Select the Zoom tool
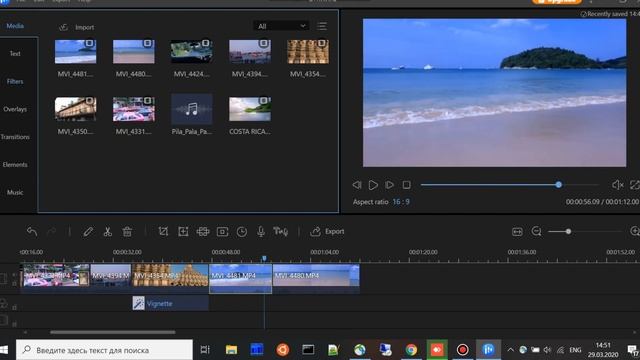This screenshot has height=360, width=640. 183,232
